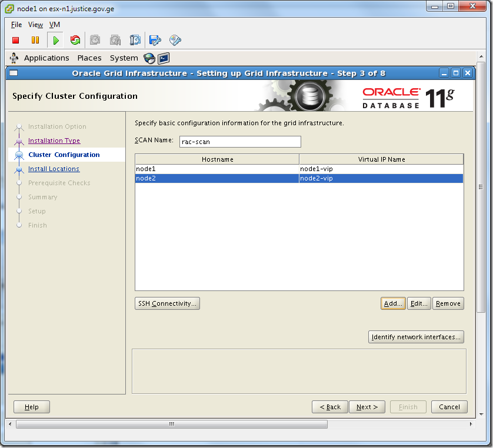493x448 pixels.
Task: Click the SCAN Name input field
Action: pos(239,142)
